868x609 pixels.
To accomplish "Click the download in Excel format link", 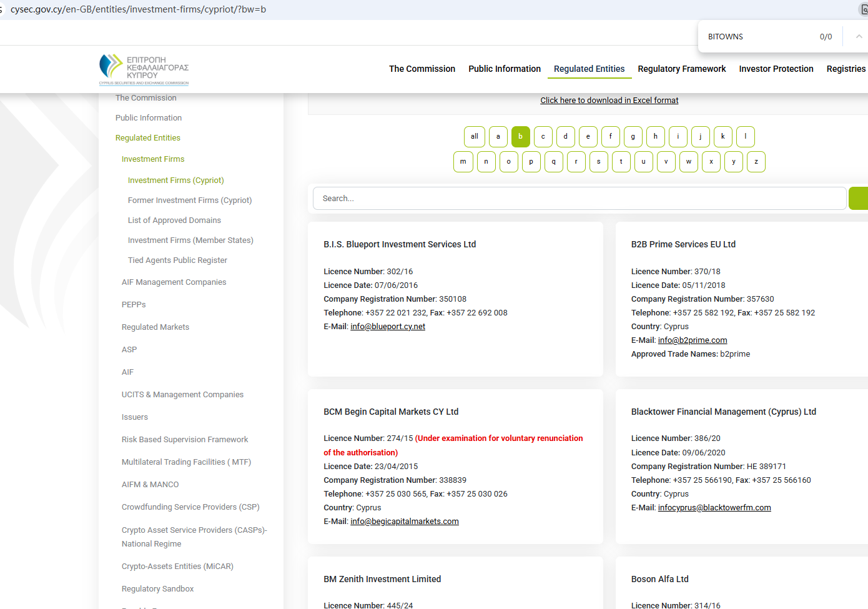I will pos(609,101).
